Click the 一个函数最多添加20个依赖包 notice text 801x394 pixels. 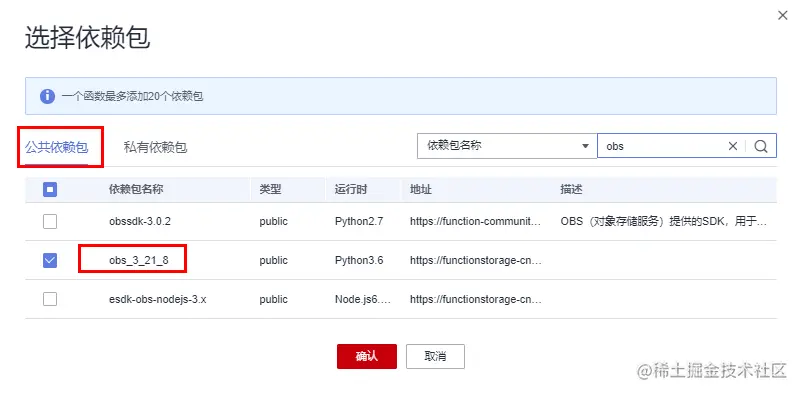132,96
